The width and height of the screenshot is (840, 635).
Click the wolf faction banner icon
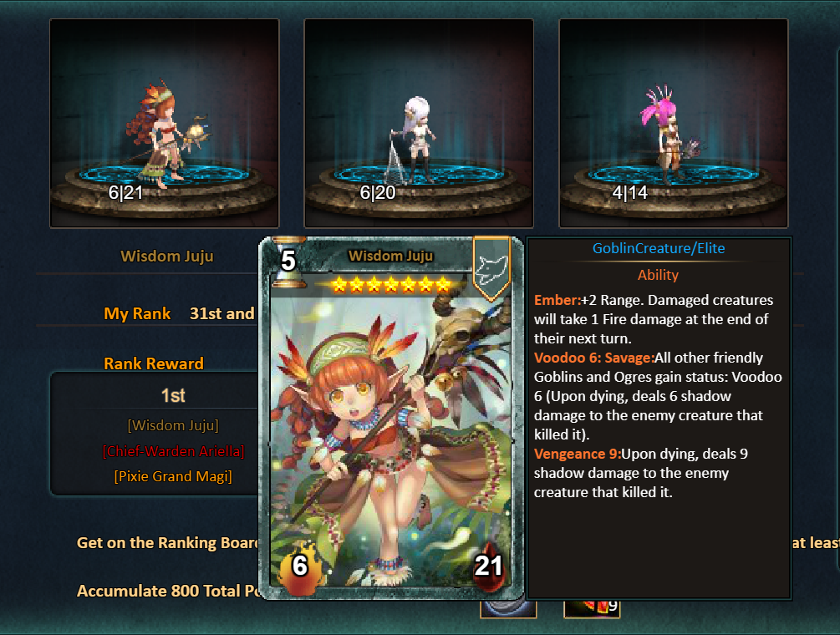tap(491, 268)
